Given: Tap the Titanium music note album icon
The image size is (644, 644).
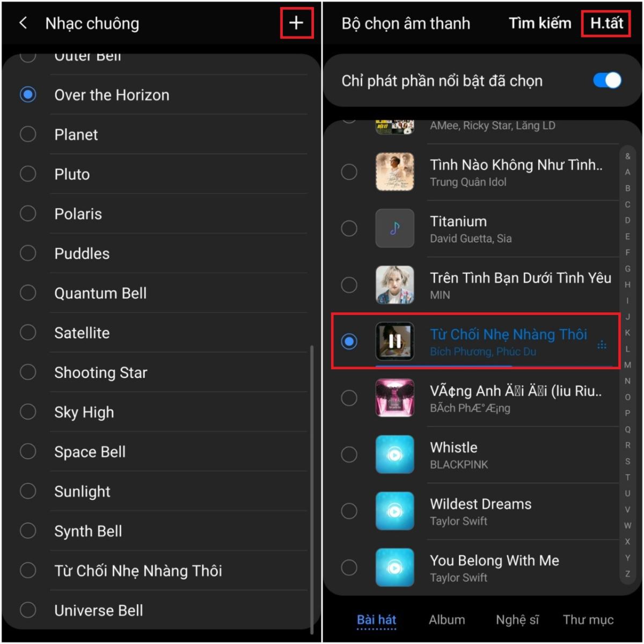Looking at the screenshot, I should click(x=395, y=228).
